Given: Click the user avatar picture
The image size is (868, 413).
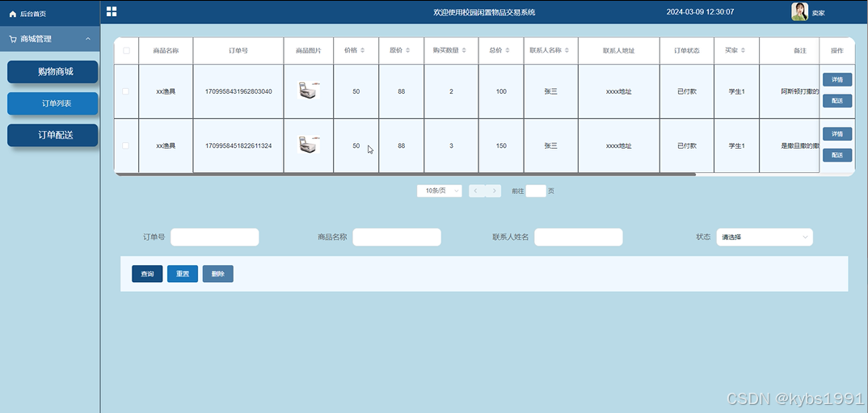Looking at the screenshot, I should 799,11.
